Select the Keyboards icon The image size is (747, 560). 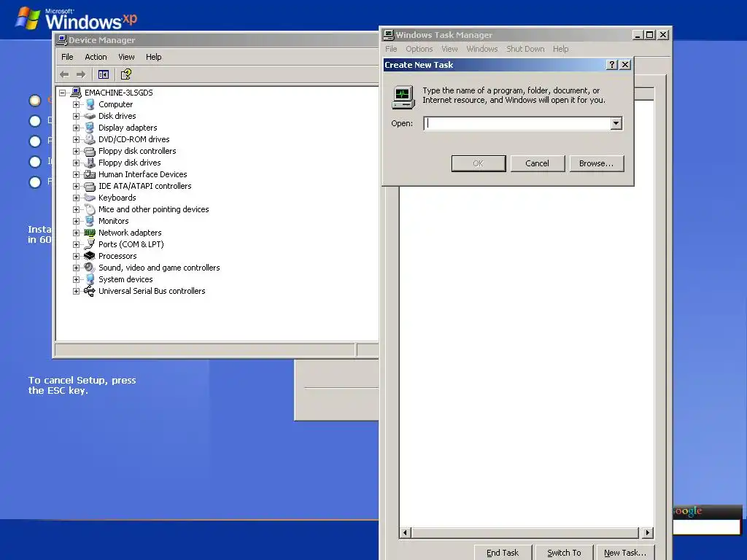point(90,198)
